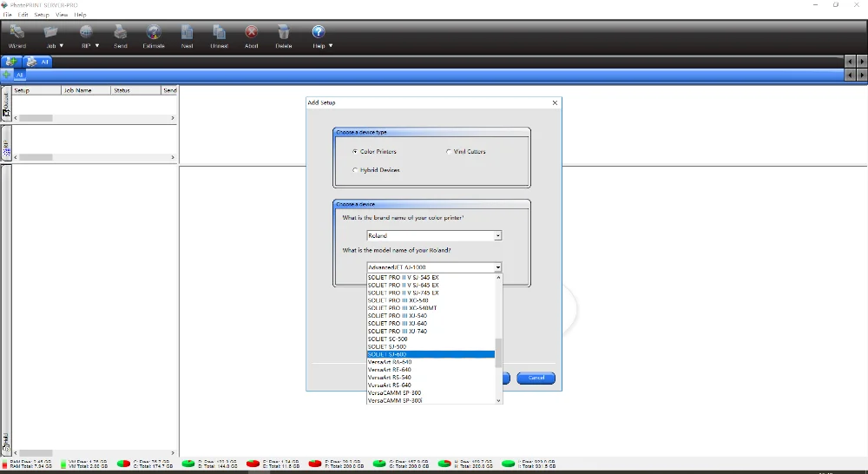
Task: Select the All sub-tab in blue bar
Action: coord(19,75)
